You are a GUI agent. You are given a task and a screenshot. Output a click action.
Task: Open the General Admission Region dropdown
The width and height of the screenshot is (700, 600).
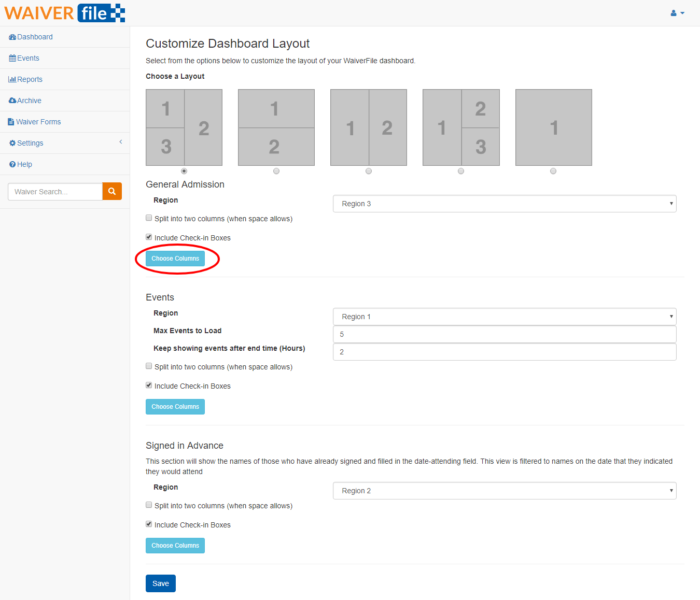(x=504, y=204)
